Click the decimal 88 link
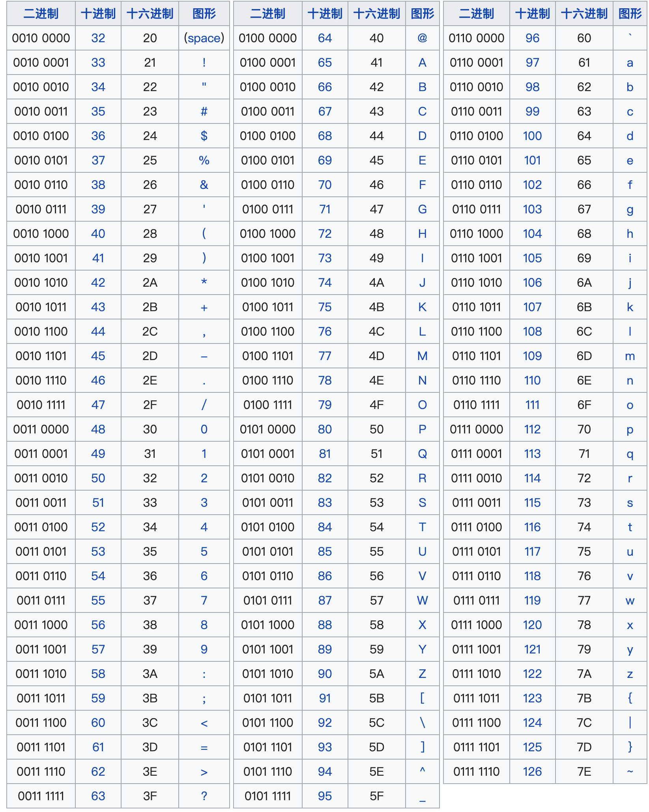This screenshot has height=812, width=649. 325,625
